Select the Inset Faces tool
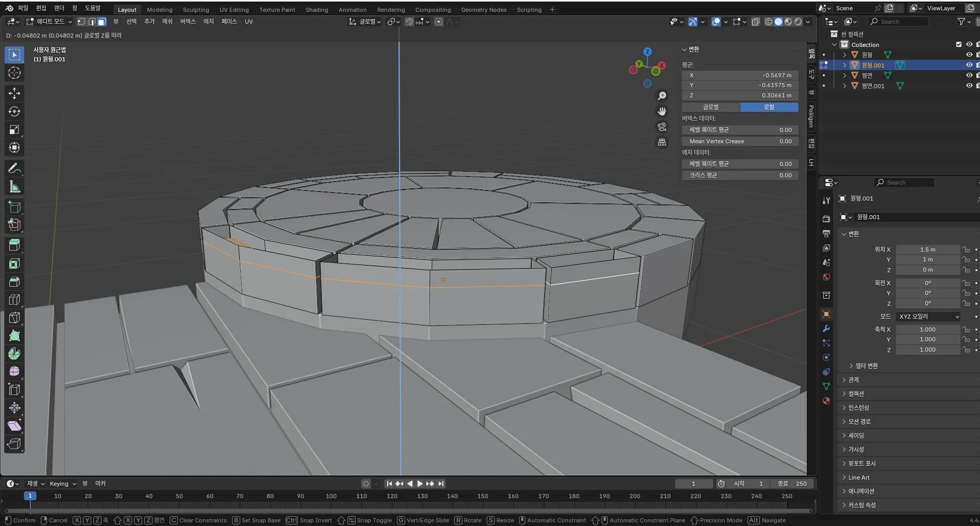The width and height of the screenshot is (980, 526). tap(14, 264)
